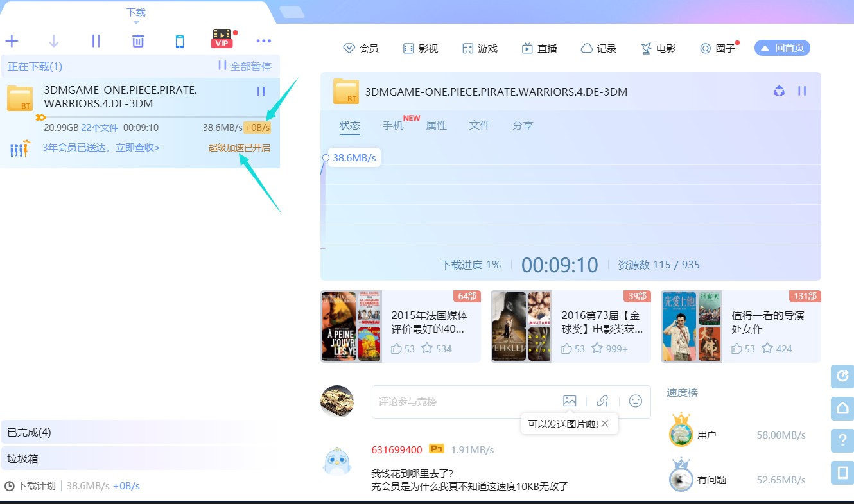Click the image upload icon near comment field
The width and height of the screenshot is (854, 504).
[570, 401]
